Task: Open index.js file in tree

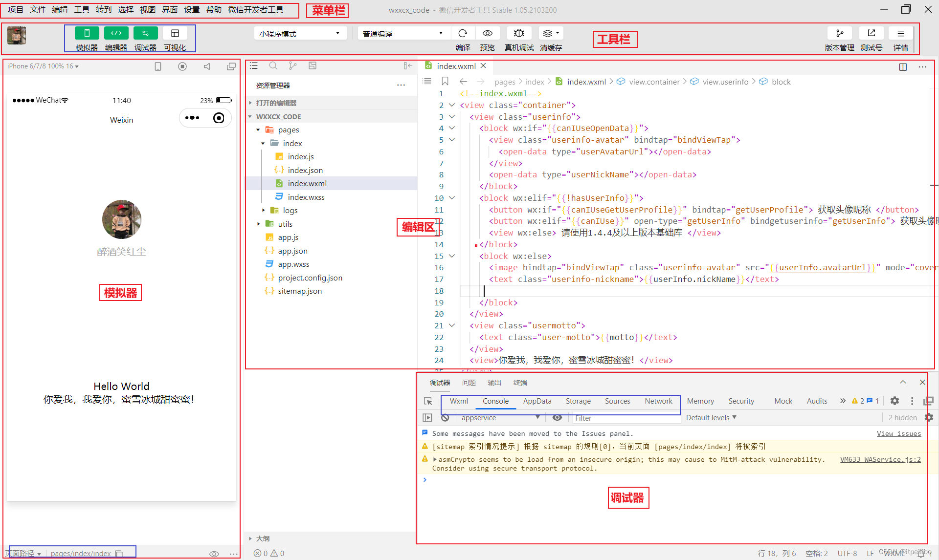Action: (300, 157)
